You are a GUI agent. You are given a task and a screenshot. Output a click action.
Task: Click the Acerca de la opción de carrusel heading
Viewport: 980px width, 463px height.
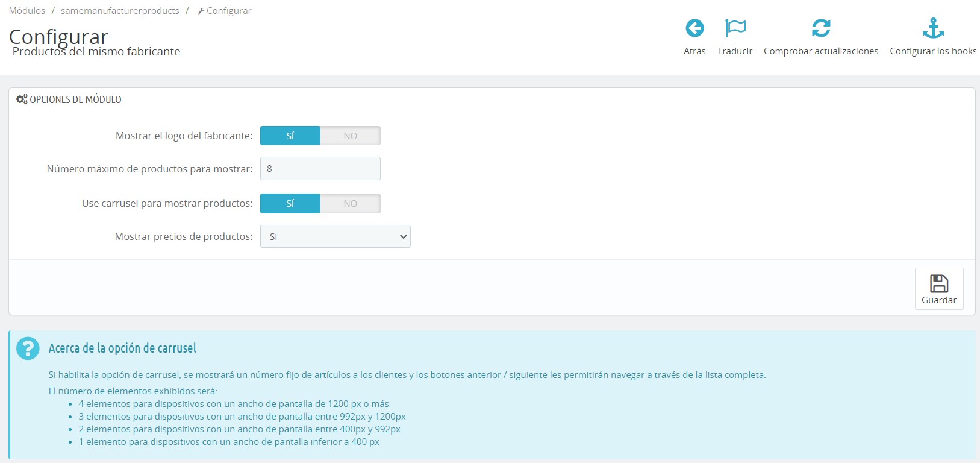pos(122,348)
